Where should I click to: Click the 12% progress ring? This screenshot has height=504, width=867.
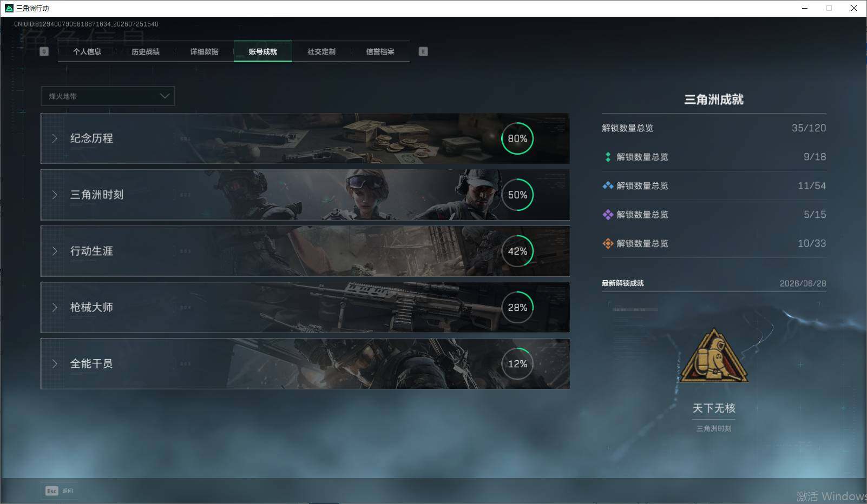tap(517, 363)
